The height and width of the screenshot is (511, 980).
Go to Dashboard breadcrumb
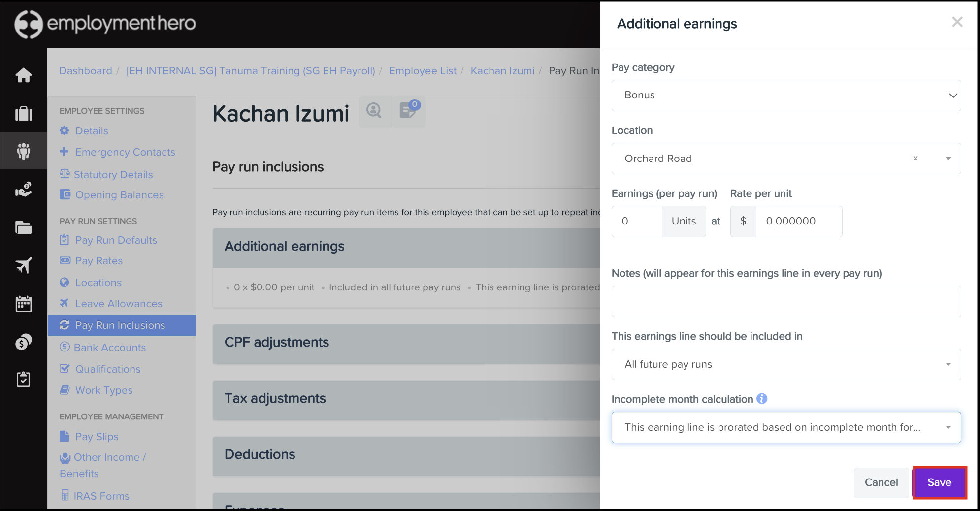[x=86, y=71]
